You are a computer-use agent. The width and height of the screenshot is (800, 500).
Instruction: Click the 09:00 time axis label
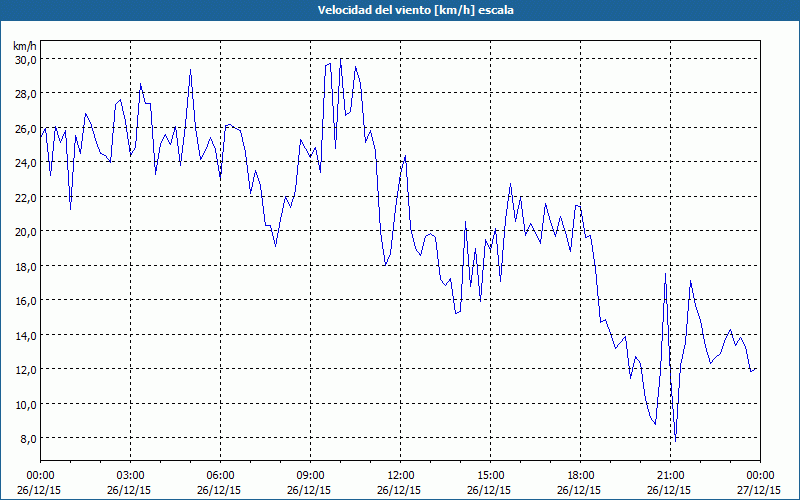click(x=310, y=476)
